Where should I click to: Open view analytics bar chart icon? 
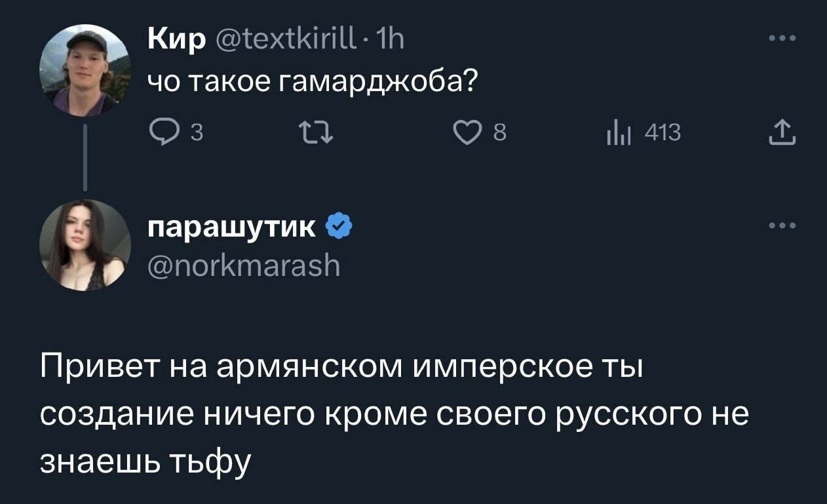tap(619, 134)
